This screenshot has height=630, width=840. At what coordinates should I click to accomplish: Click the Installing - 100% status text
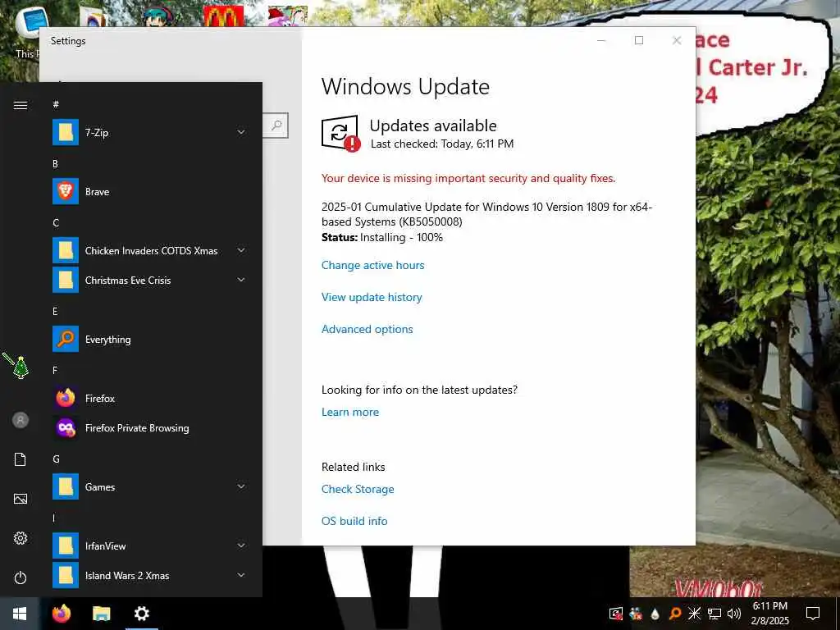[401, 237]
